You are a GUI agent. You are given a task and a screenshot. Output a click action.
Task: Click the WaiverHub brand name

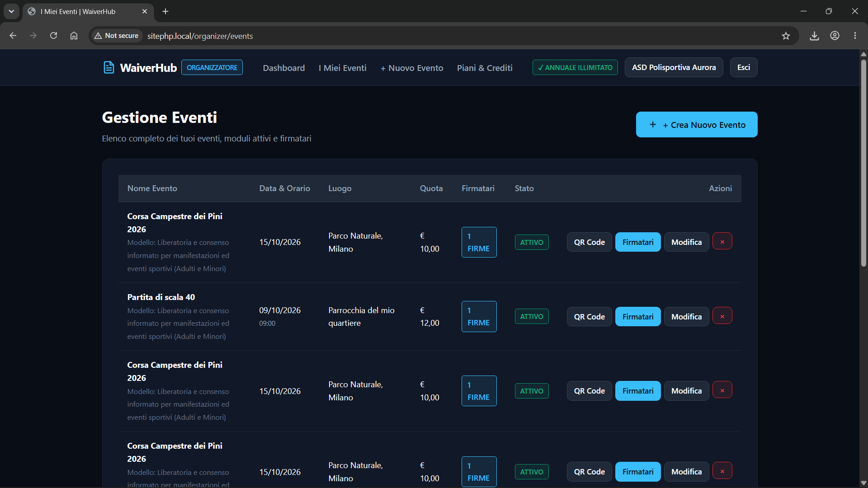148,68
